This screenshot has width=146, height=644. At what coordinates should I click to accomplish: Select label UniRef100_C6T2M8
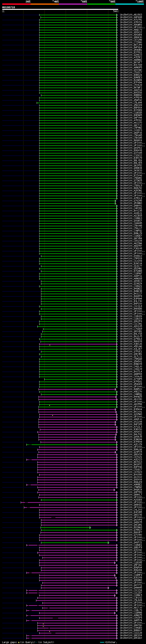131,40
